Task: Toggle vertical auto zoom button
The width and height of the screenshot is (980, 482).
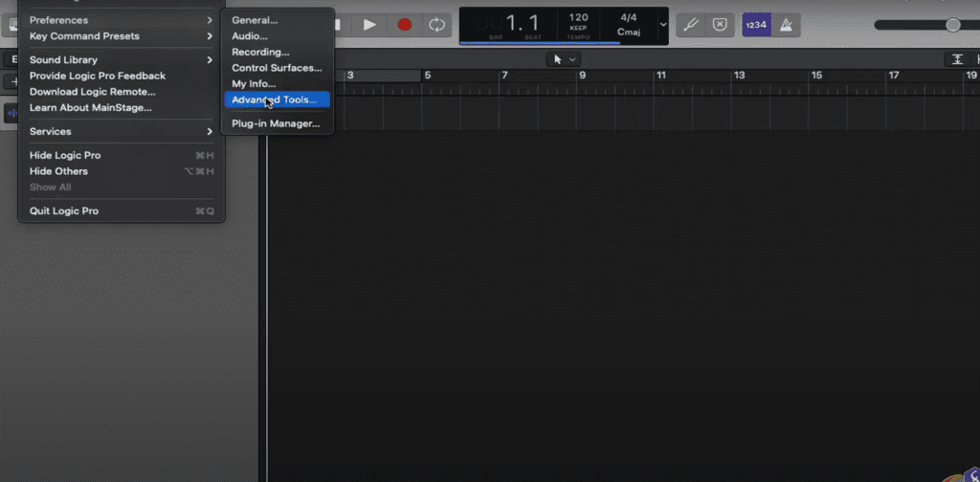Action: [957, 59]
